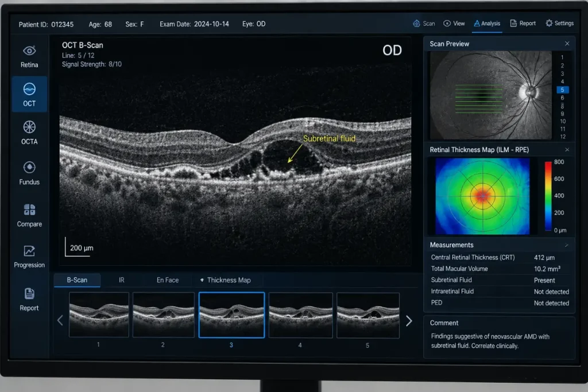Open the Report tab in top bar
Image resolution: width=588 pixels, height=392 pixels.
523,23
